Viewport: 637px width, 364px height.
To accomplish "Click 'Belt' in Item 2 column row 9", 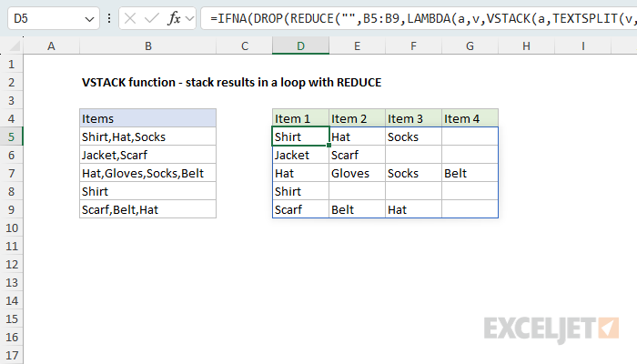I will coord(357,209).
